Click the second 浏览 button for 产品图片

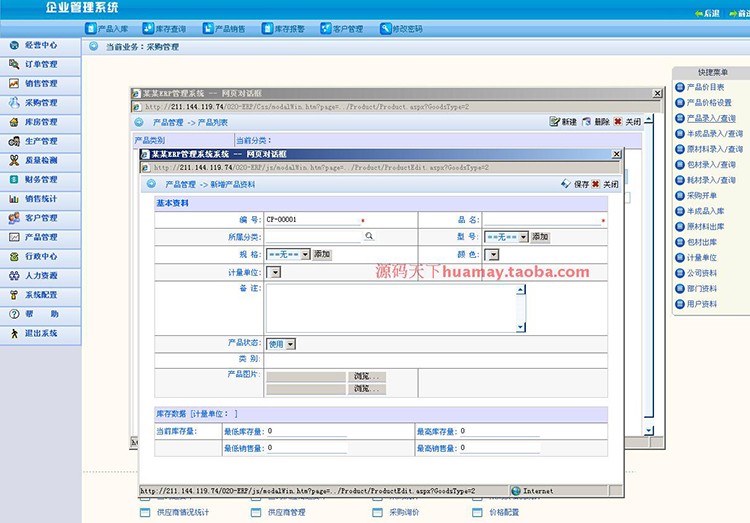coord(366,389)
